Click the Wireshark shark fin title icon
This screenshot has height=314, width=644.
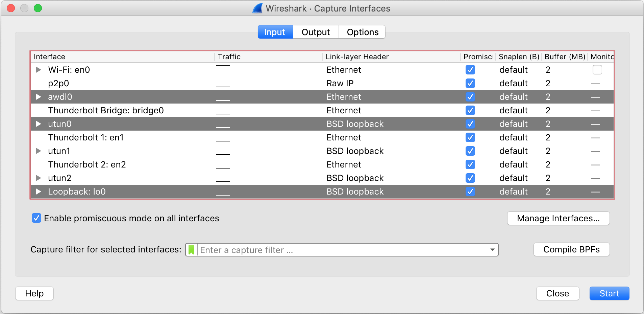point(258,8)
